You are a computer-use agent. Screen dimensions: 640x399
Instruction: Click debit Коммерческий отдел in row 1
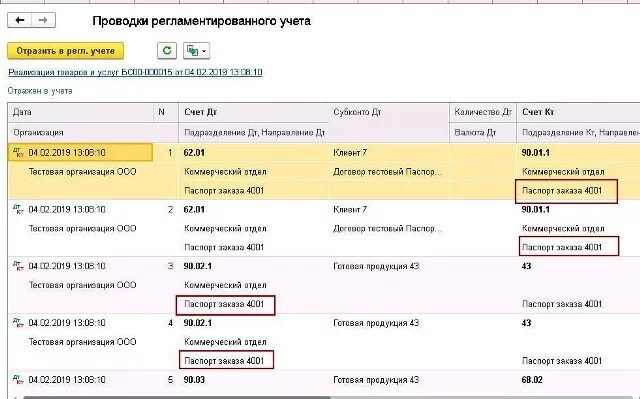(225, 172)
